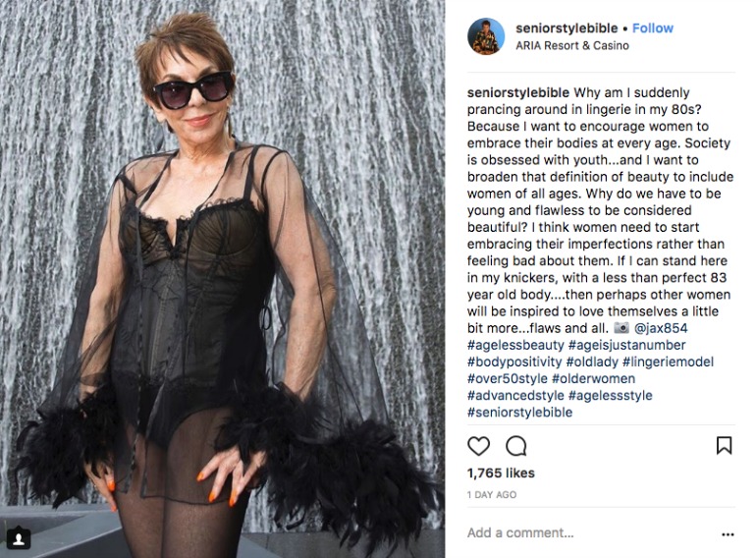
Task: Open the #lingeriemodel hashtag
Action: (668, 362)
